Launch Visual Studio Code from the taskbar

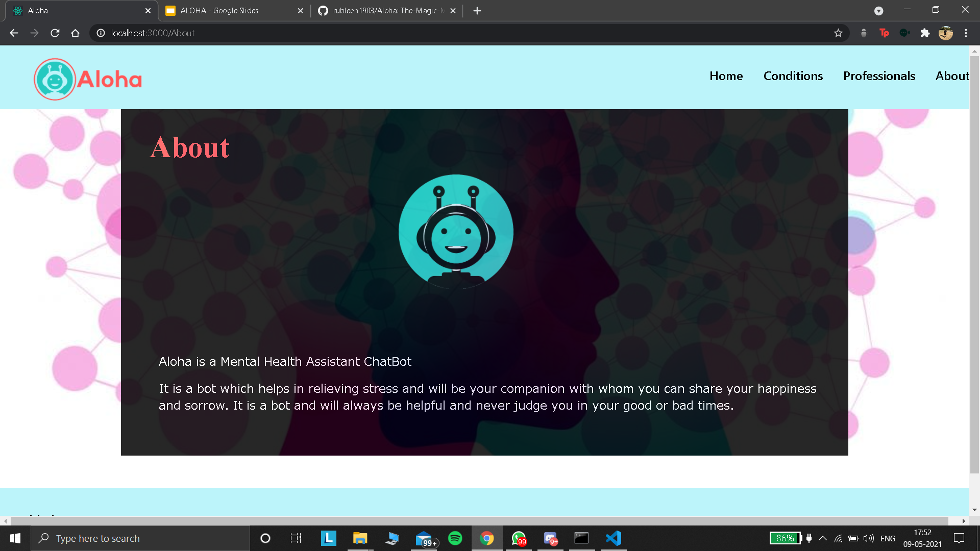coord(613,538)
